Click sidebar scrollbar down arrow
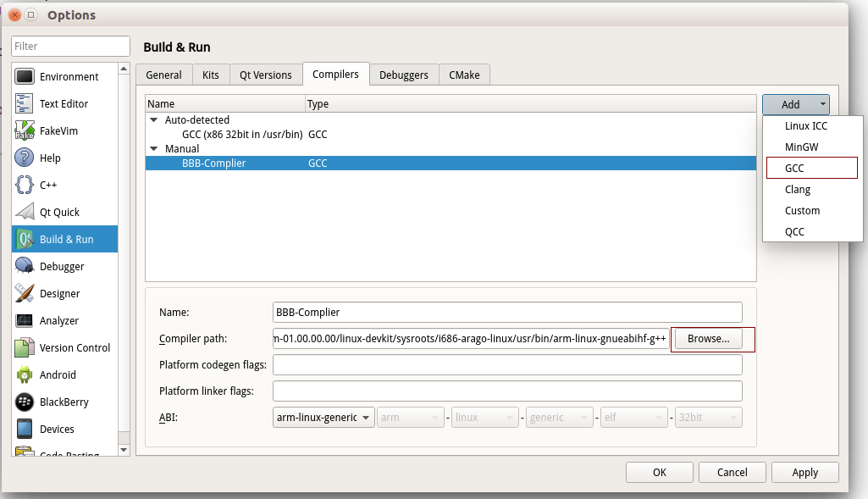 click(124, 450)
